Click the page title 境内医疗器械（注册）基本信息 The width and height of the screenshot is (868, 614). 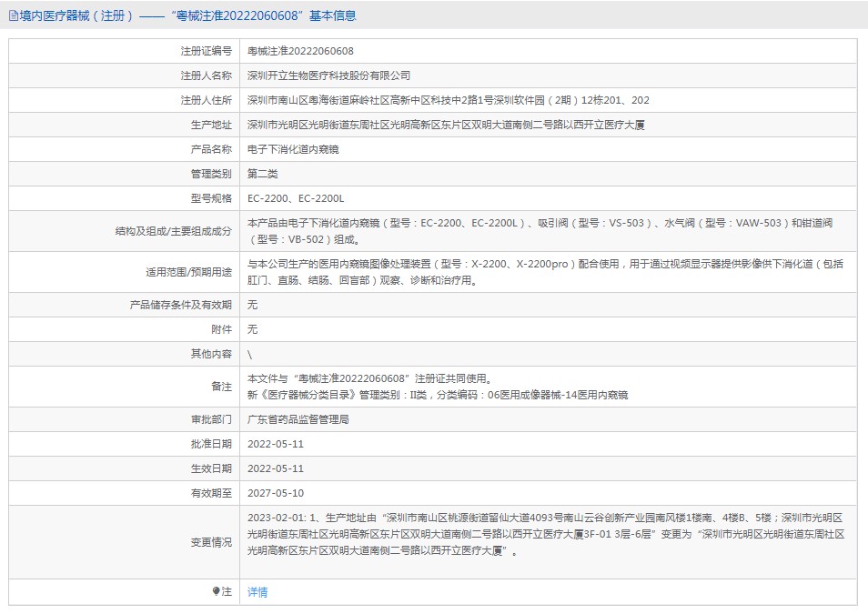[x=187, y=16]
